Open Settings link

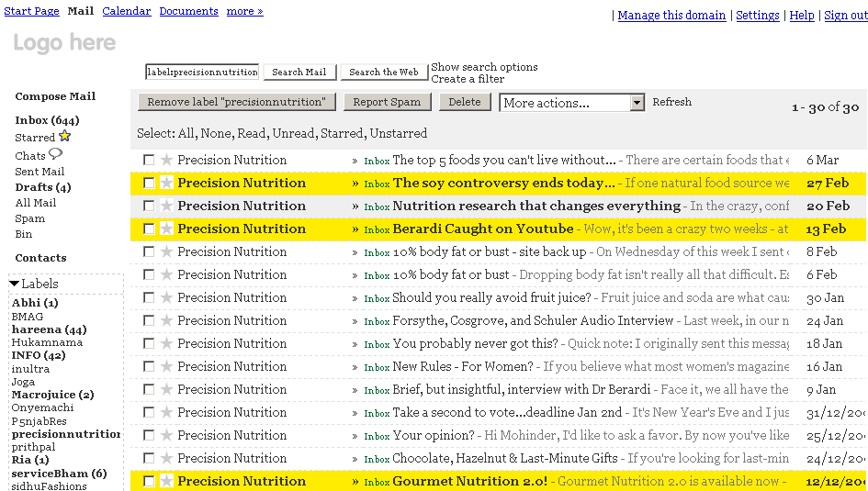[x=757, y=16]
